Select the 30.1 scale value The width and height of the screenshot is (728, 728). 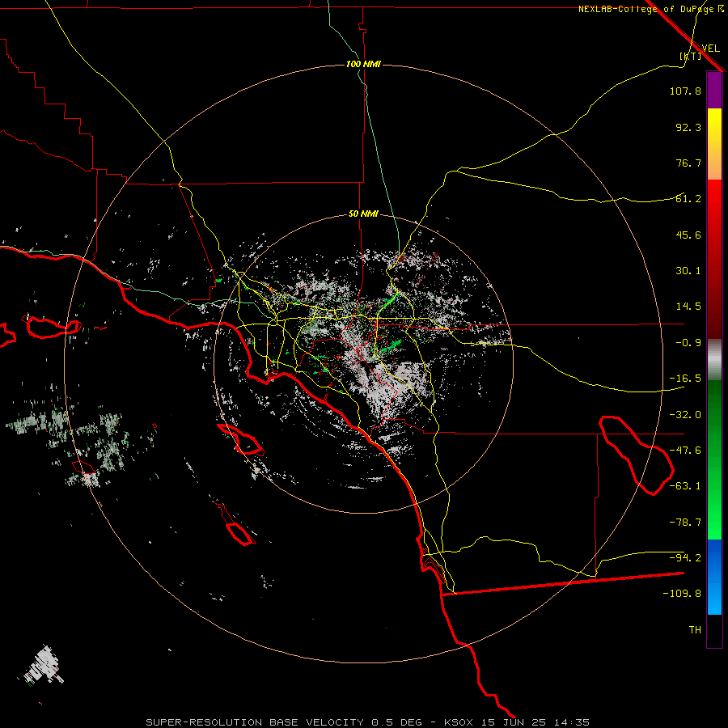point(688,271)
